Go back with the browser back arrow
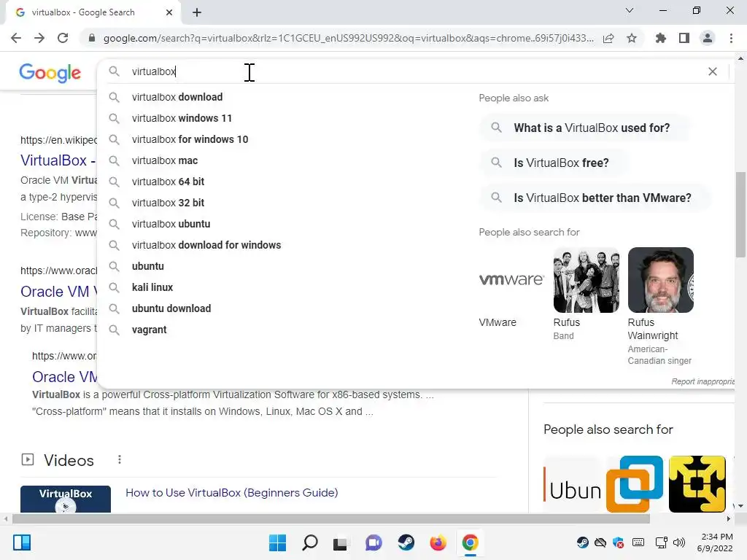747x560 pixels. [x=16, y=38]
